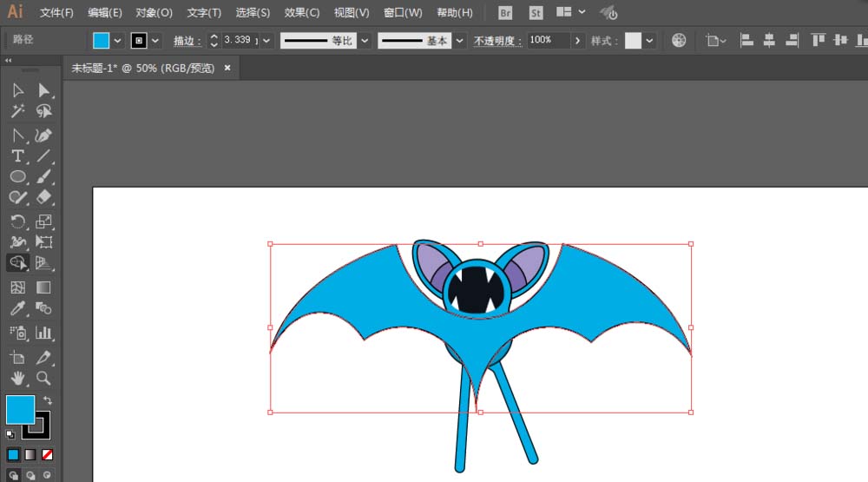Expand the opacity slider arrow
868x482 pixels.
coord(577,41)
